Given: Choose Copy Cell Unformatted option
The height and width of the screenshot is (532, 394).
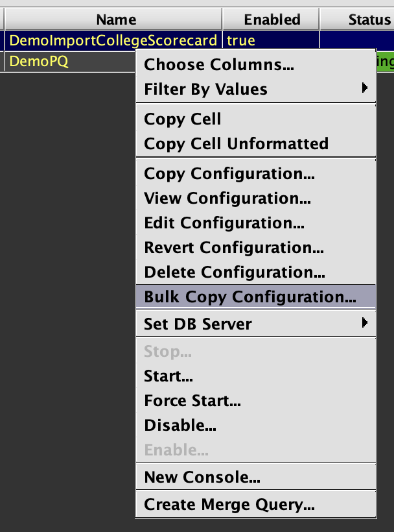Looking at the screenshot, I should (236, 143).
